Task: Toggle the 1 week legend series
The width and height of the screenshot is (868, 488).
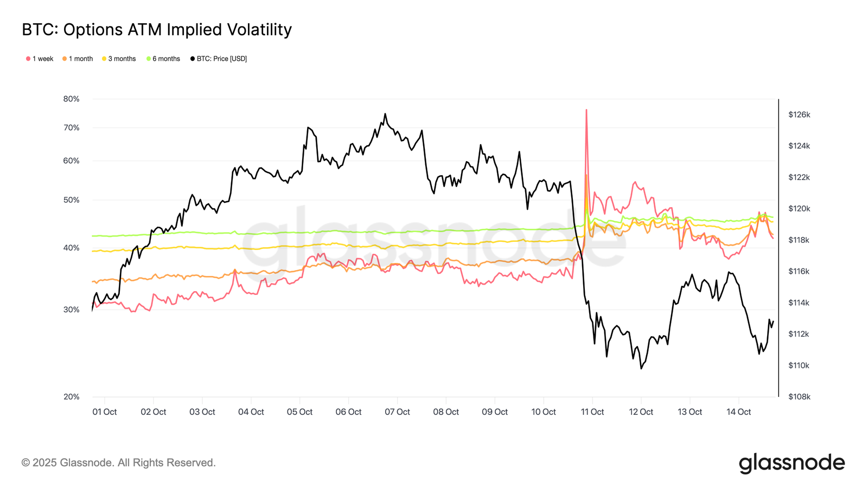Action: [40, 59]
